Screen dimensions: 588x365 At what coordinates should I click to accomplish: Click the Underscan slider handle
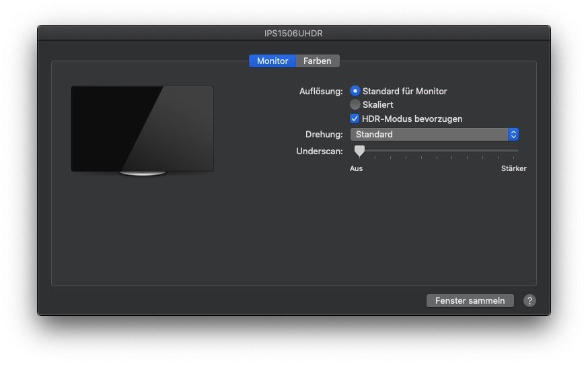pos(360,151)
